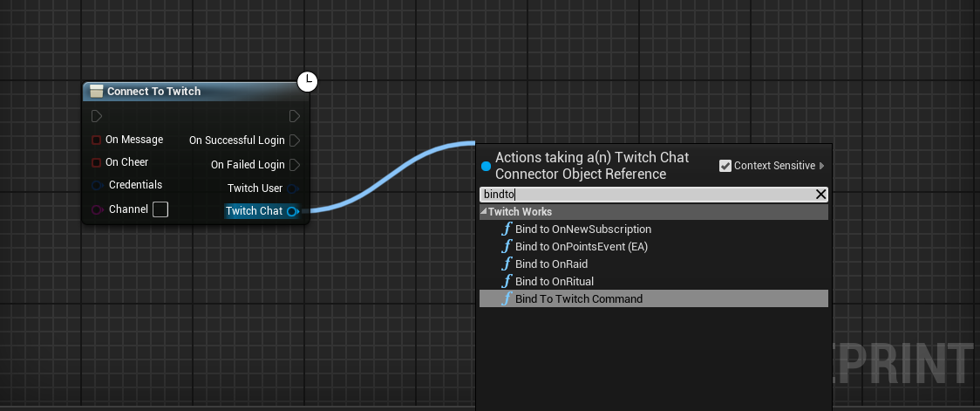The image size is (980, 411).
Task: Click the On Cheer delegate pin
Action: click(97, 162)
